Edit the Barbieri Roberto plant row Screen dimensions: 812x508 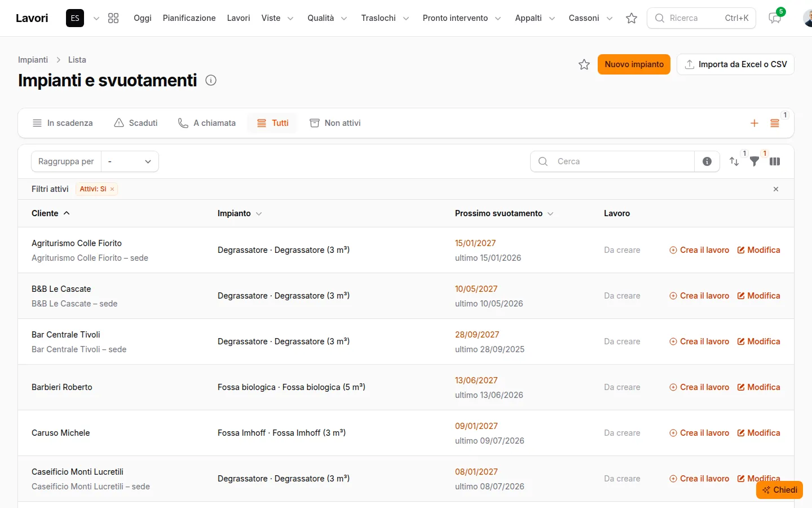(x=759, y=387)
